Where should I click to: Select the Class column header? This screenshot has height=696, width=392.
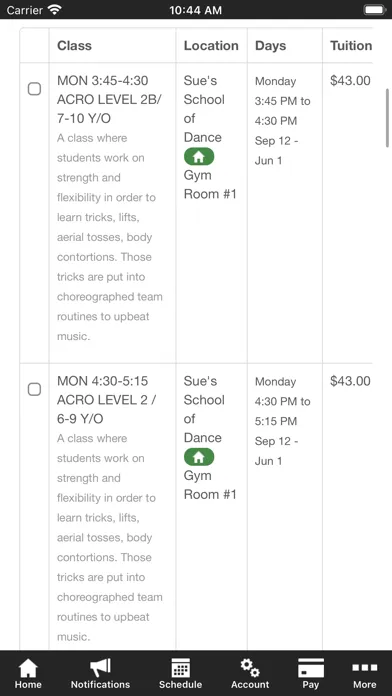[74, 46]
